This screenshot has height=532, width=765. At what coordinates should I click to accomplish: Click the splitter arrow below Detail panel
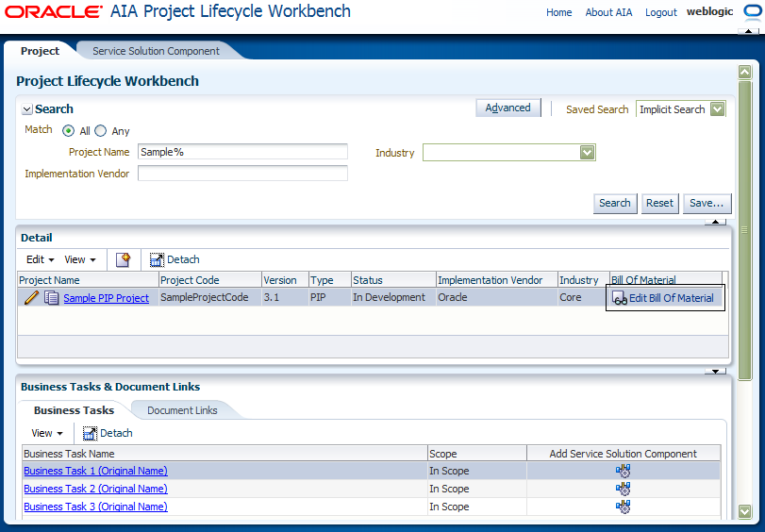click(x=715, y=372)
